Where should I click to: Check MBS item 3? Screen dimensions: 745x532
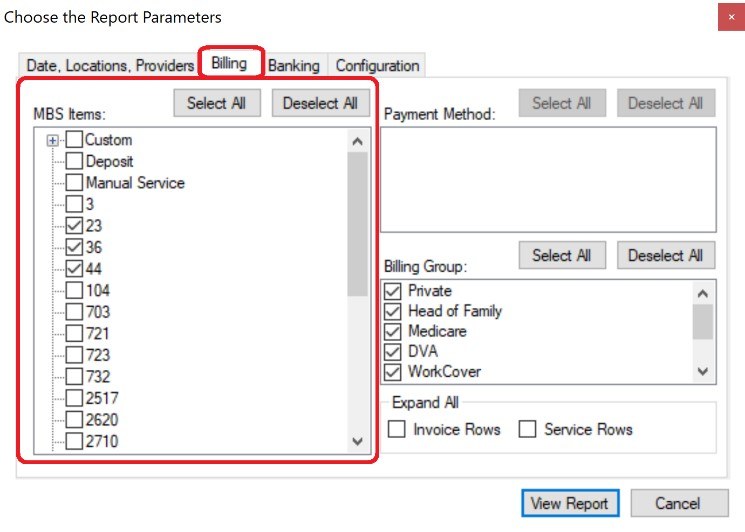pos(74,204)
